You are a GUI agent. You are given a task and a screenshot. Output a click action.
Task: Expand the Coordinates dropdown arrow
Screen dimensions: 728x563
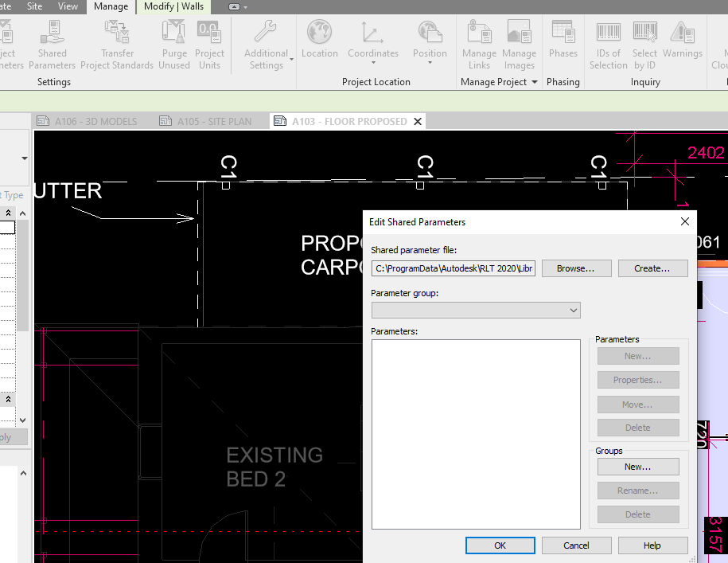pyautogui.click(x=372, y=61)
